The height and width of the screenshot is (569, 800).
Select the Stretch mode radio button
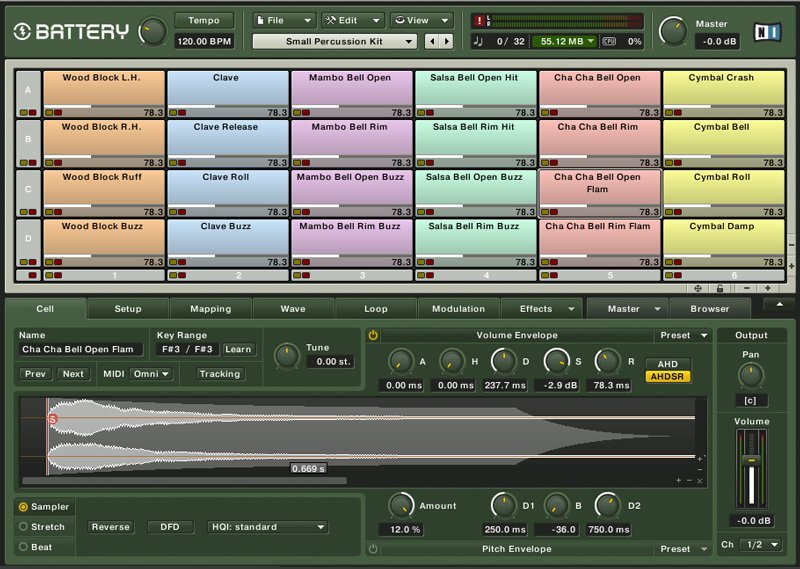tap(24, 527)
